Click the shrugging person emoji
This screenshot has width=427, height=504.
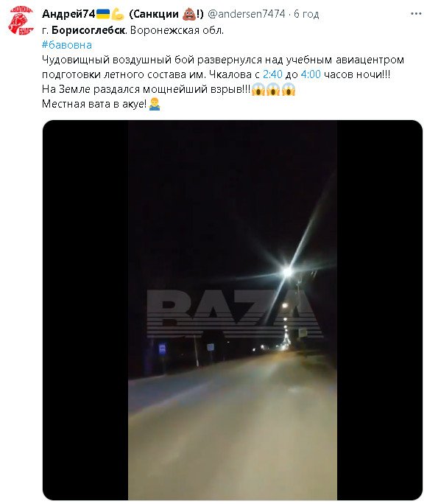coord(155,104)
